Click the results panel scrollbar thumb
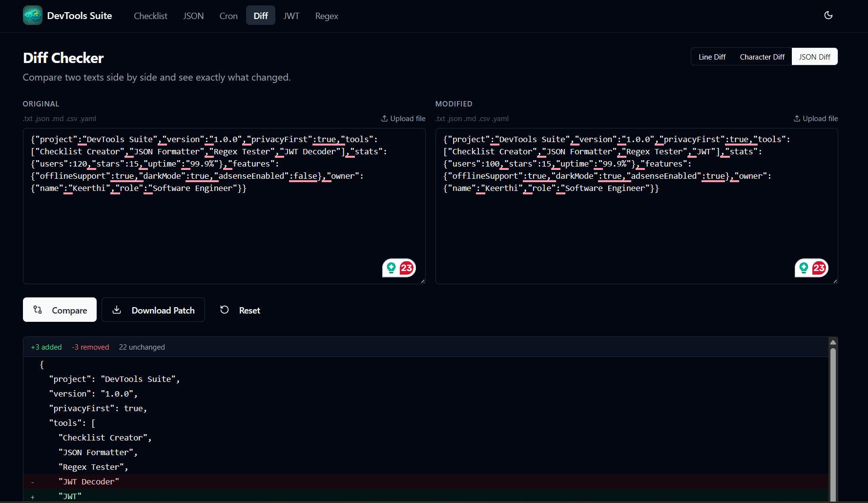The height and width of the screenshot is (503, 868). point(833,425)
